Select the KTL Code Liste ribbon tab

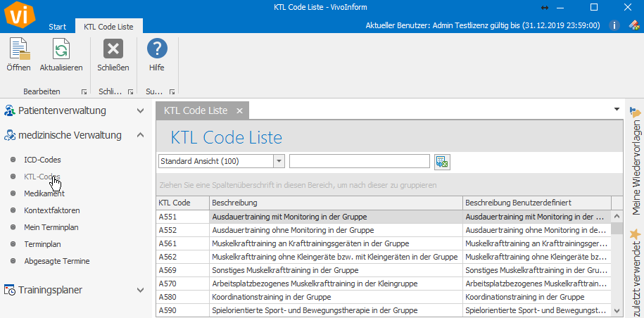tap(109, 27)
